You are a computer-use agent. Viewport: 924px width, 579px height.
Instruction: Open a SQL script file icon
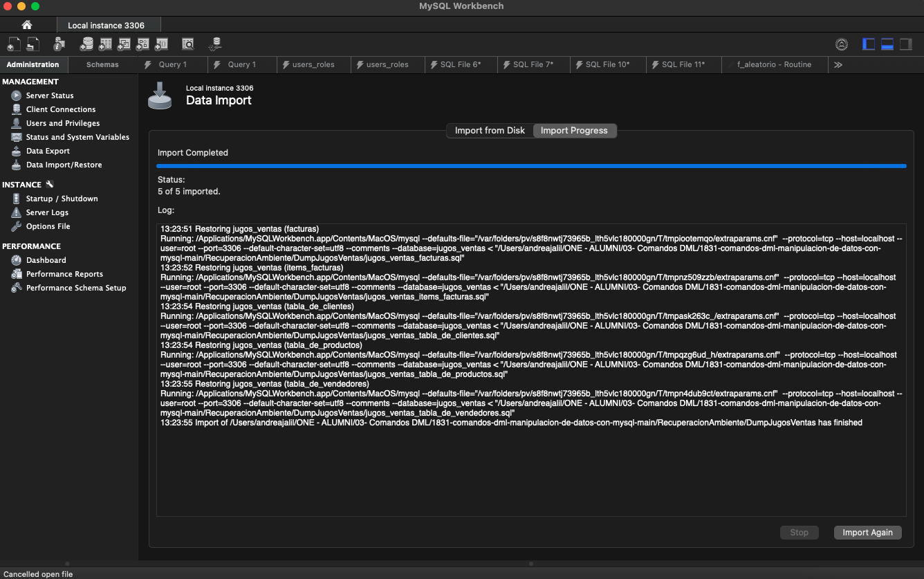point(33,44)
